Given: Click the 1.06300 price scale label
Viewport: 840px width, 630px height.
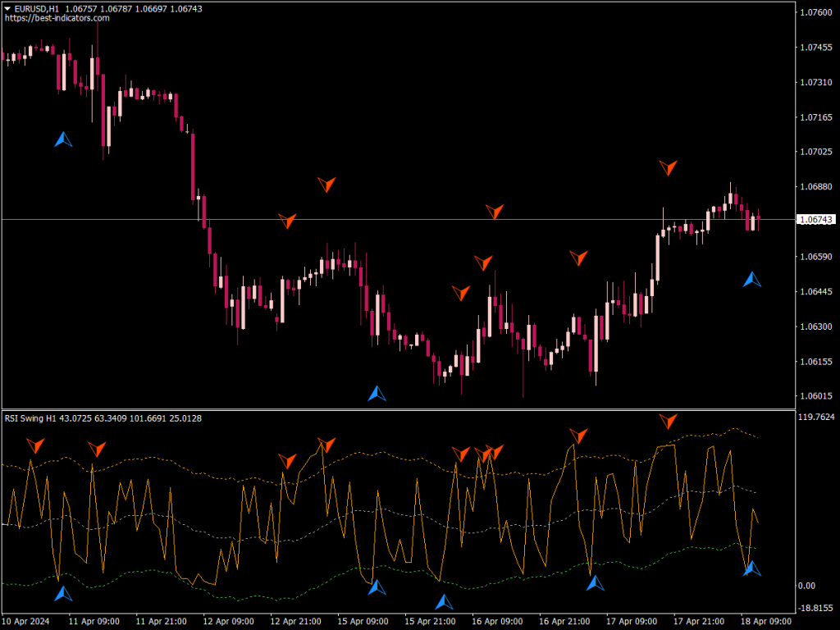Looking at the screenshot, I should [x=816, y=326].
